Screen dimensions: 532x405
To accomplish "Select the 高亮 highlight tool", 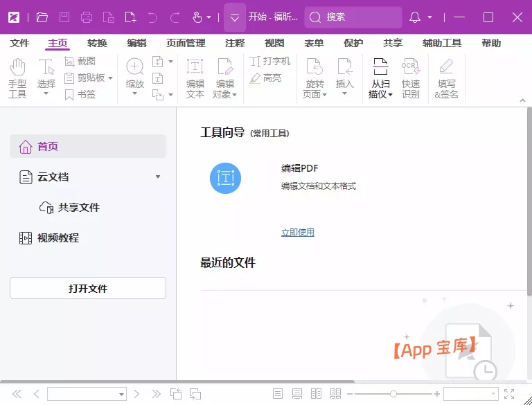I will pos(266,78).
